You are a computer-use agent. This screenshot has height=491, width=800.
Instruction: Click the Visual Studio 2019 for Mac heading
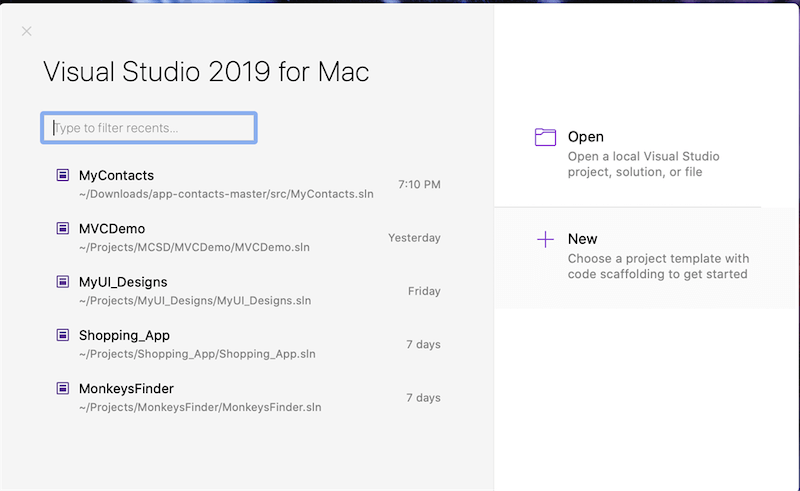(x=206, y=71)
